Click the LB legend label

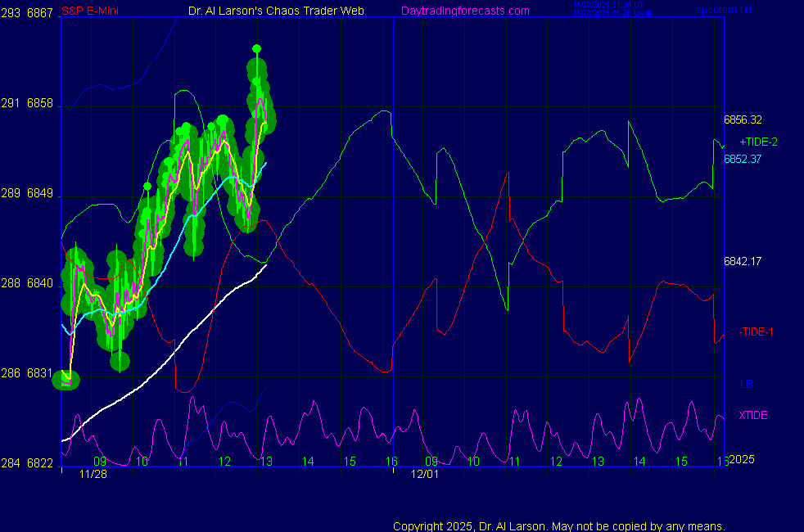(746, 384)
